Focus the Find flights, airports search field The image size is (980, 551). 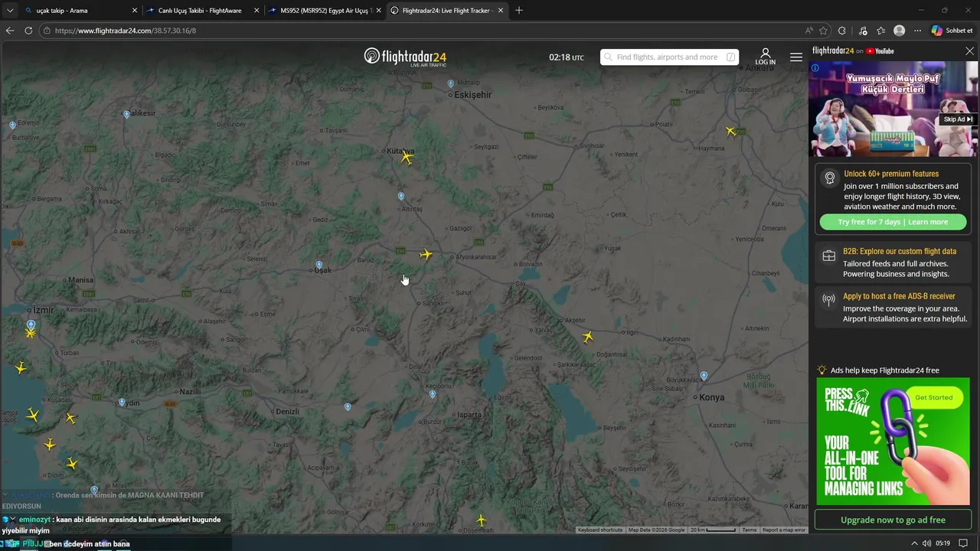(x=669, y=57)
